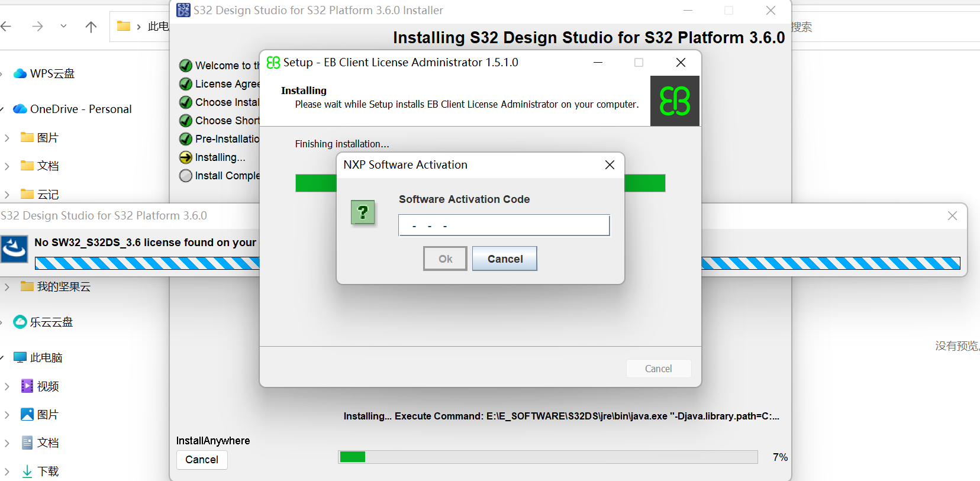Expand the 我的坚果云 folder
Image resolution: width=980 pixels, height=481 pixels.
pyautogui.click(x=7, y=287)
